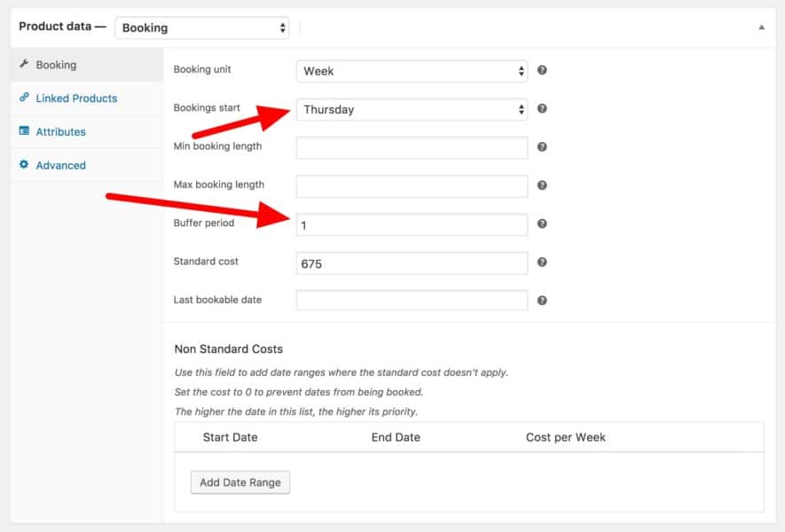Click help icon for Last bookable date
785x532 pixels.
(542, 301)
